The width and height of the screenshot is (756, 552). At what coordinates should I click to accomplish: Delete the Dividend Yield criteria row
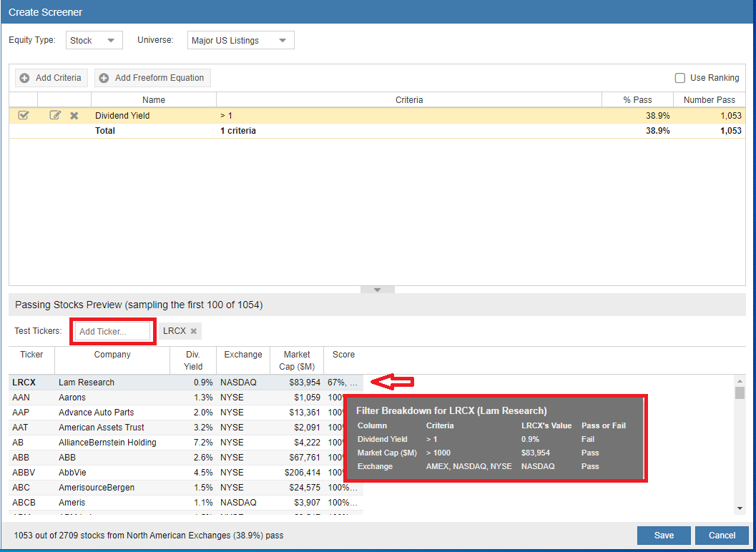coord(74,116)
